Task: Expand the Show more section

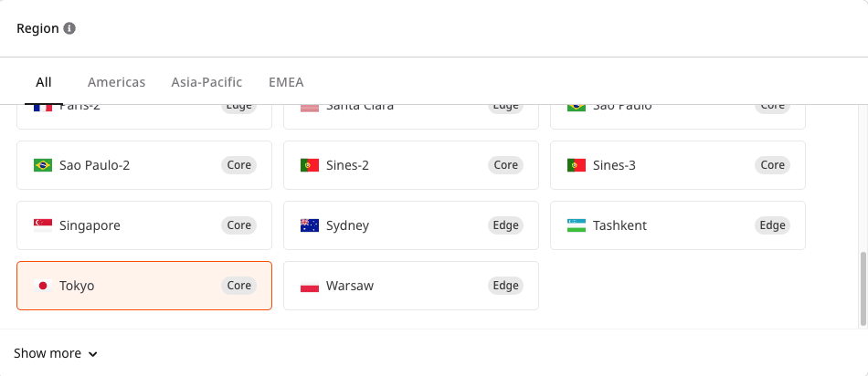Action: (x=48, y=353)
